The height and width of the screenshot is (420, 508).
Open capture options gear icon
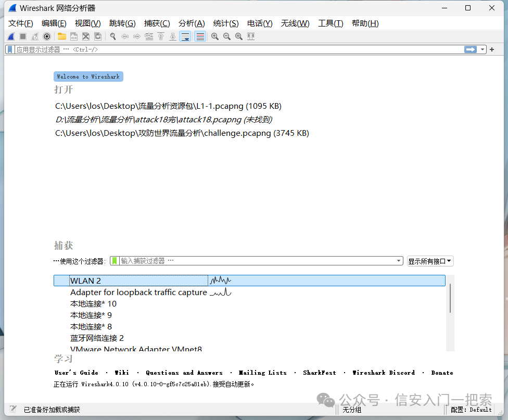click(47, 36)
